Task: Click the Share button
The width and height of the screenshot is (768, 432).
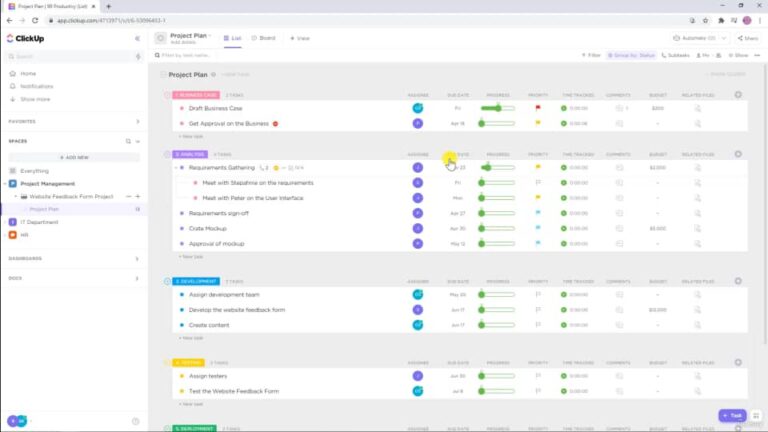Action: pos(748,38)
